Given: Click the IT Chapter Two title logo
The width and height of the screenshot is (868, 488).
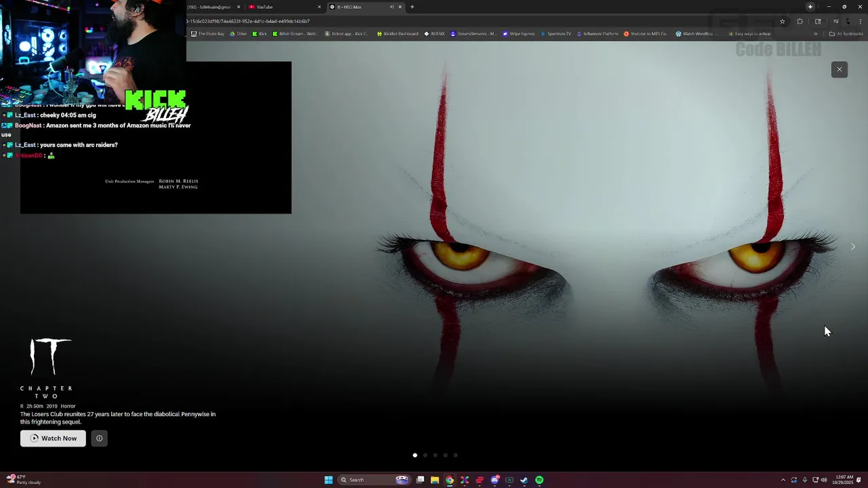Looking at the screenshot, I should click(47, 369).
